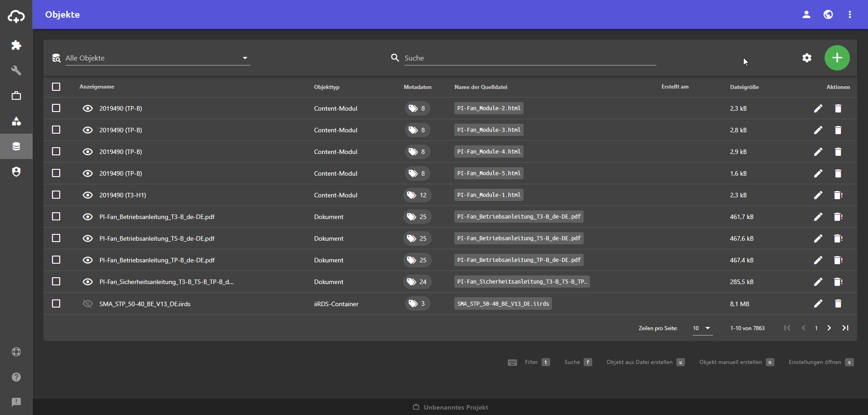Delete the PI-Fan_Betriebsanleitung_T5-B row

pyautogui.click(x=838, y=238)
